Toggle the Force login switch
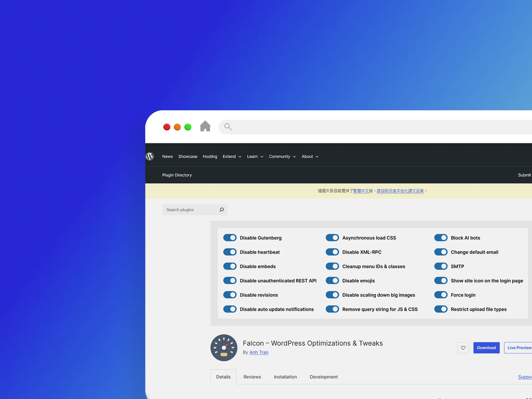Viewport: 532px width, 399px height. tap(441, 295)
